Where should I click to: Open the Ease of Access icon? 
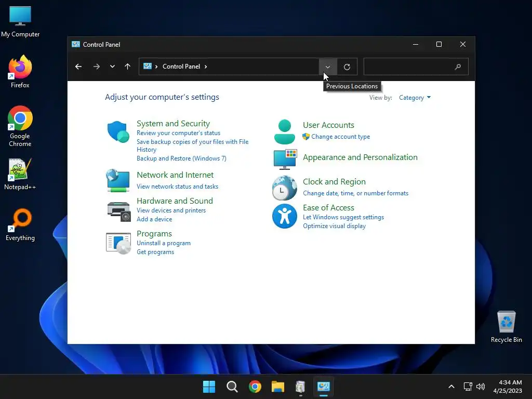pos(284,216)
